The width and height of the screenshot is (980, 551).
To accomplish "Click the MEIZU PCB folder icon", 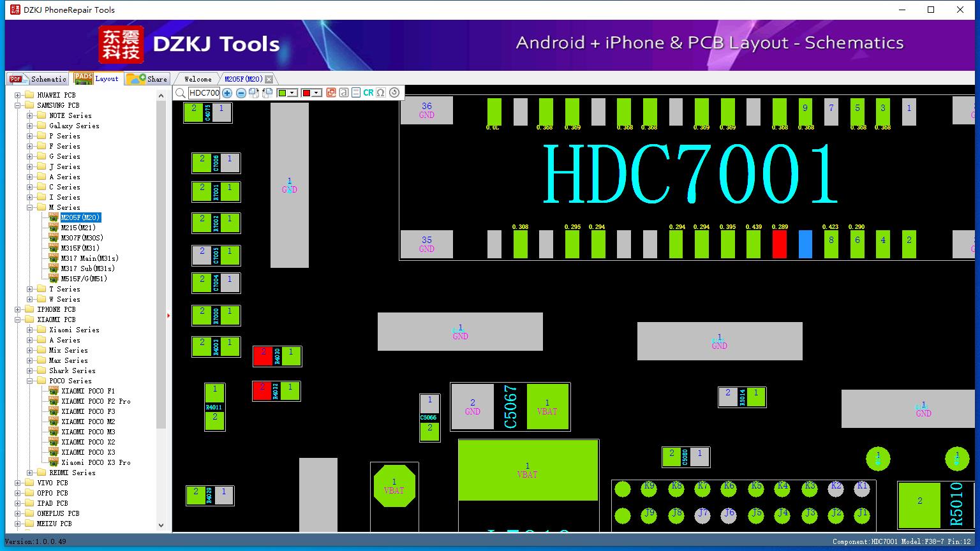I will coord(29,524).
